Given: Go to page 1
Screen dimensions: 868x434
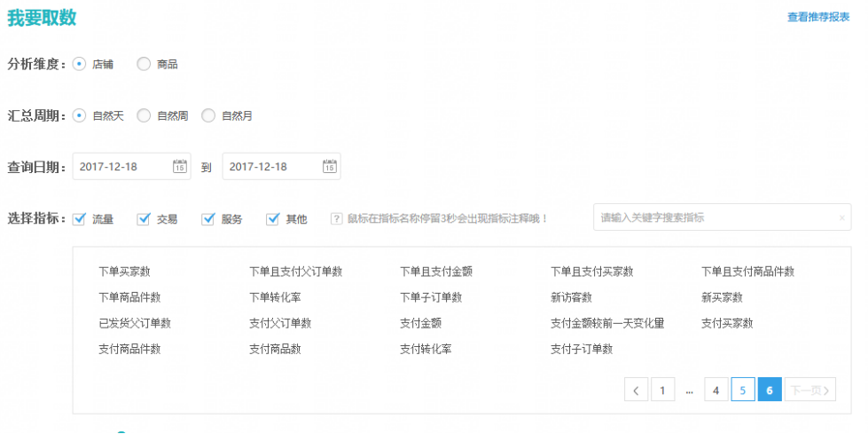Looking at the screenshot, I should pos(662,390).
